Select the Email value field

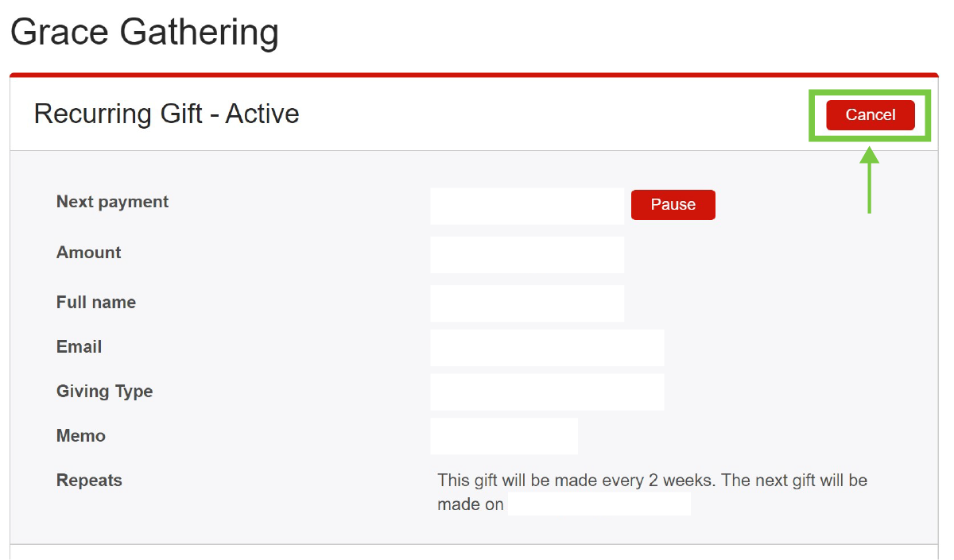[547, 348]
